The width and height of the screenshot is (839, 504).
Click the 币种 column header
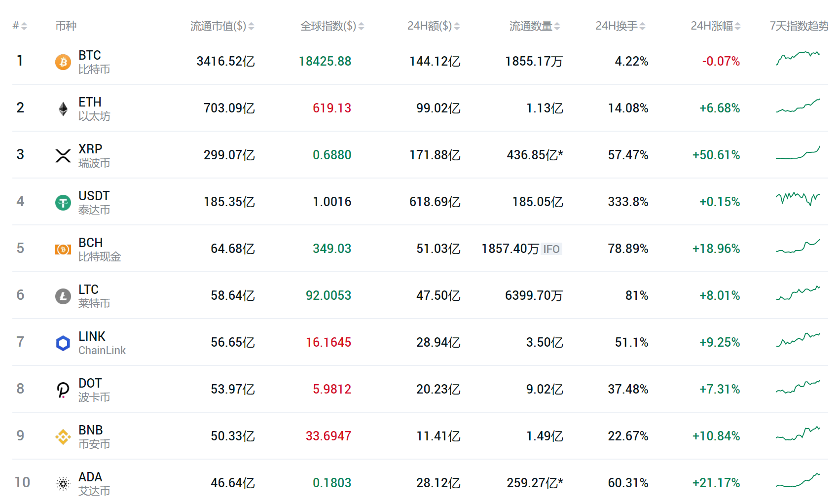(66, 26)
